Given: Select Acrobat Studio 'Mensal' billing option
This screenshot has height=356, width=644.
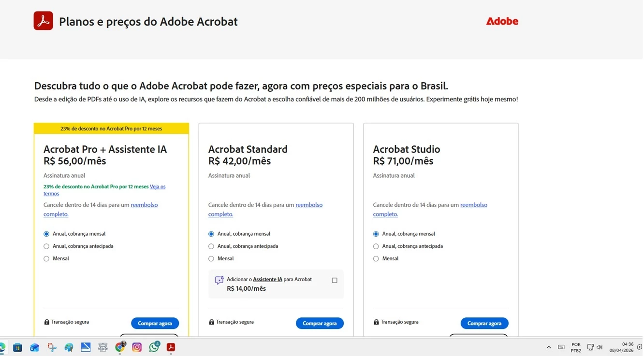Looking at the screenshot, I should tap(376, 259).
